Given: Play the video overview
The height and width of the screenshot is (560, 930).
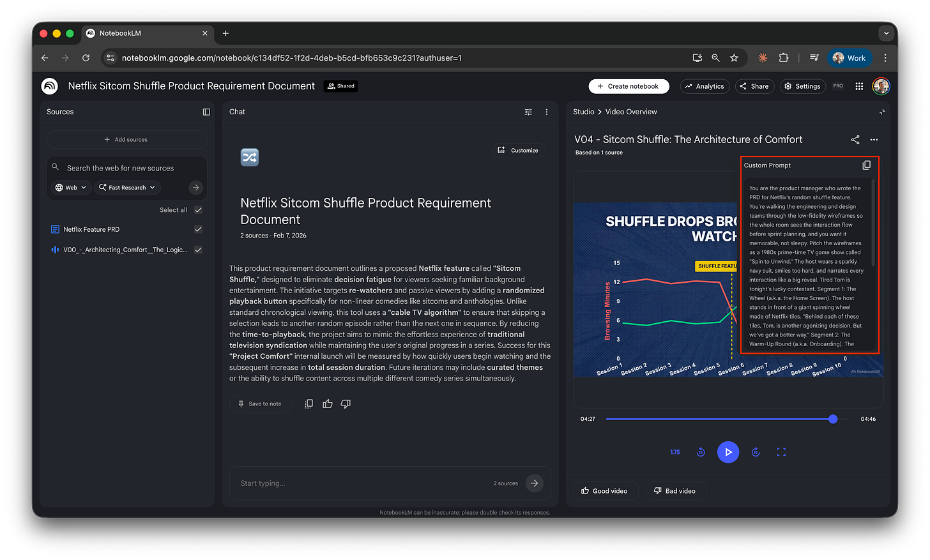Looking at the screenshot, I should coord(728,452).
